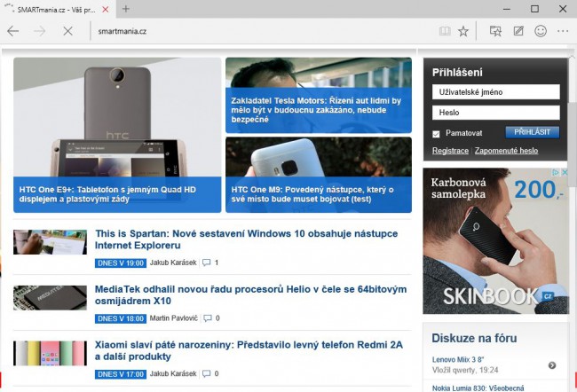Click the forward navigation arrow
The image size is (577, 392).
pos(40,31)
